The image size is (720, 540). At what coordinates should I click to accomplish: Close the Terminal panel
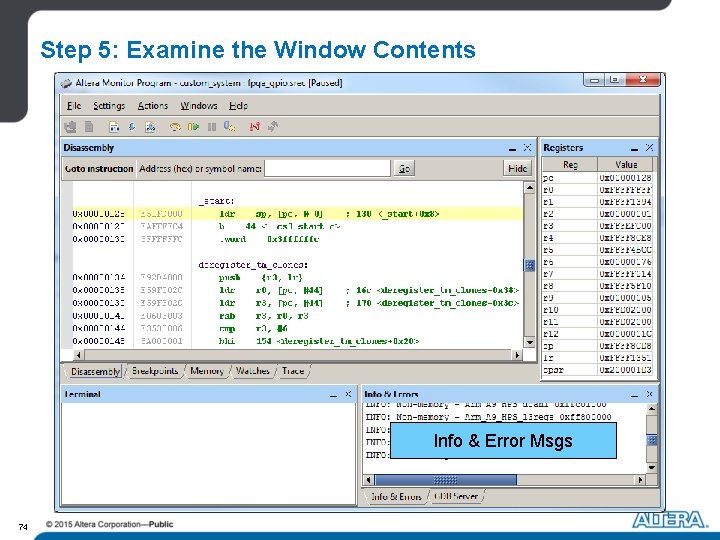(x=348, y=394)
